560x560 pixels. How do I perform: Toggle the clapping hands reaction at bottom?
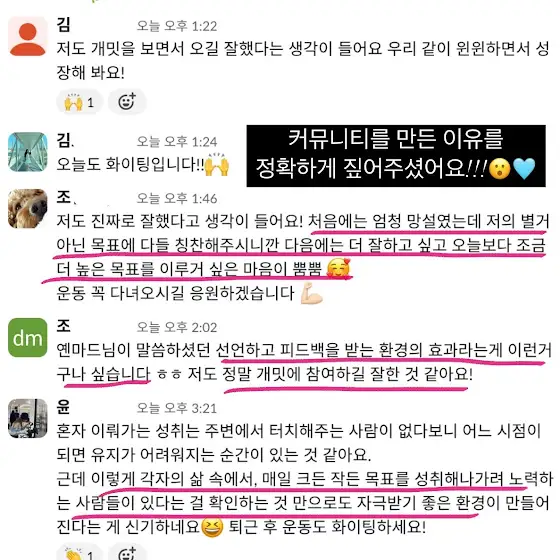pos(80,553)
